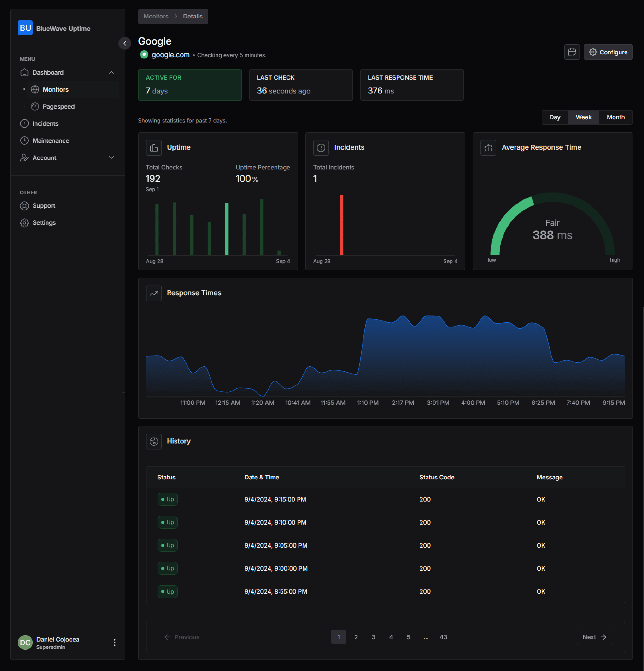Click the Configure button gear icon
This screenshot has width=644, height=671.
pos(593,52)
